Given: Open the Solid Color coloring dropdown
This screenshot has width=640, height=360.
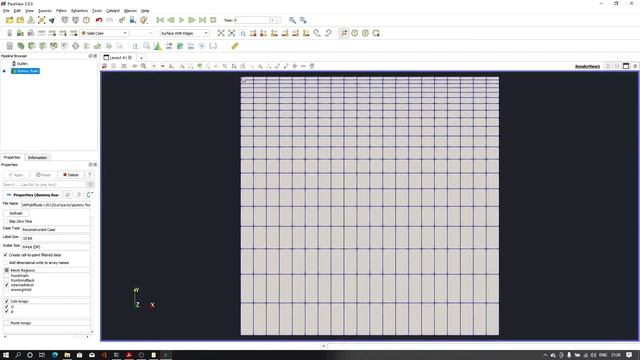Looking at the screenshot, I should 104,33.
